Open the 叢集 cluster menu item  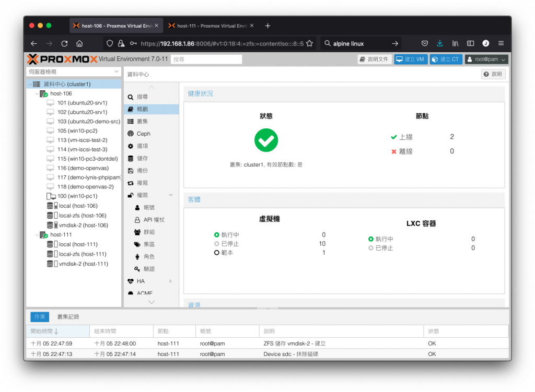coord(152,122)
